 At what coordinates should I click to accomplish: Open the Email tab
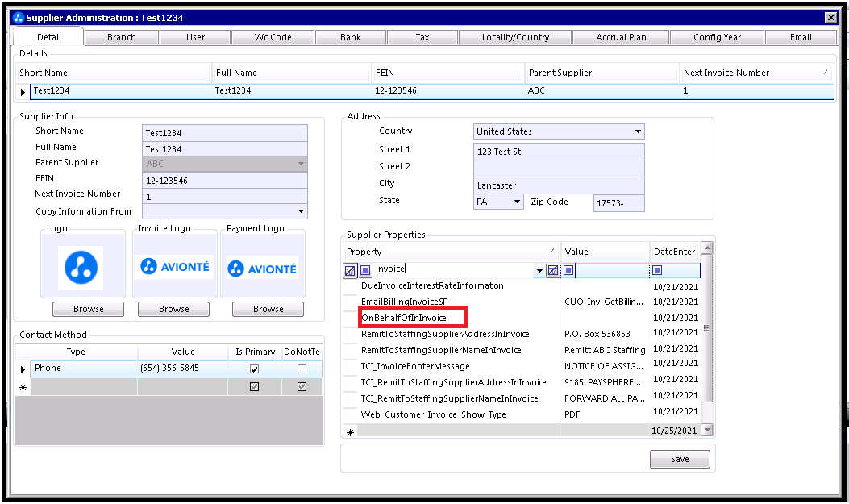tap(801, 37)
